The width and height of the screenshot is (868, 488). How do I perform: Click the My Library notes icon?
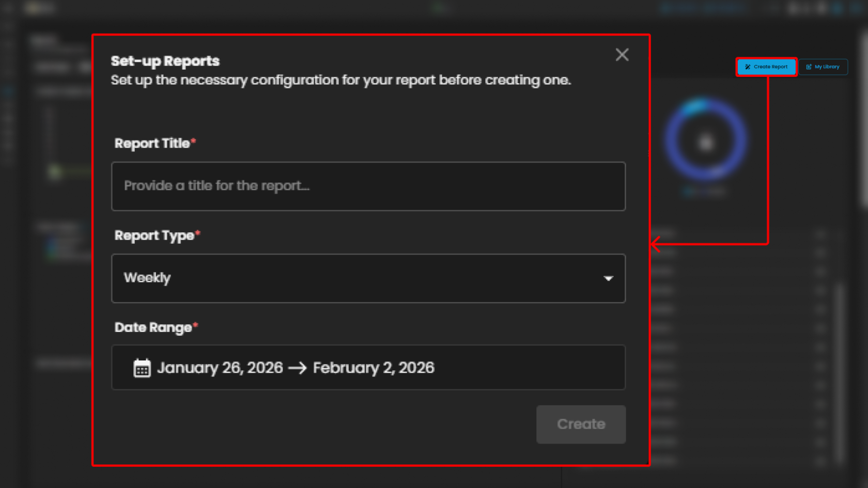tap(809, 67)
